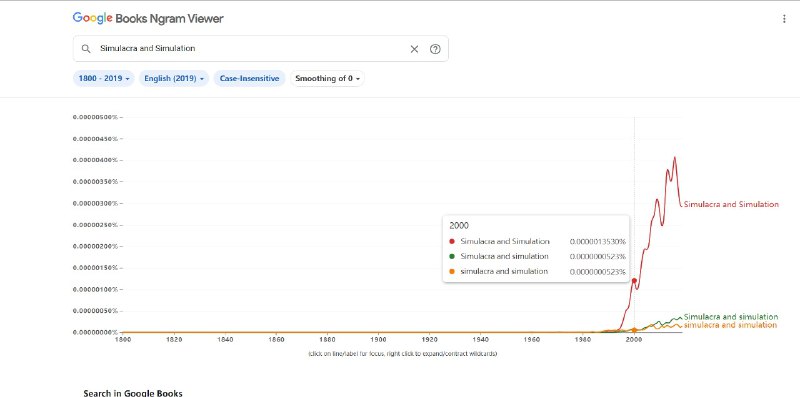
Task: Click the green tooltip dot for Simulacra and simulation
Action: [452, 256]
